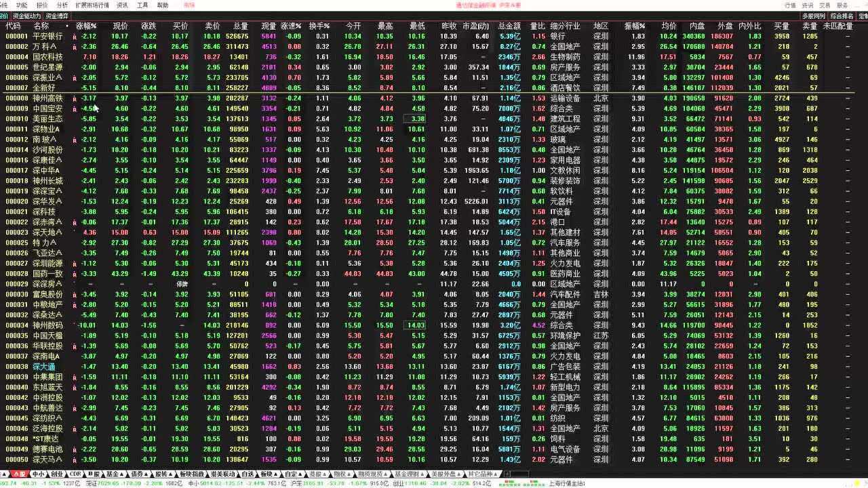Sort by 涨幅% column header
Image resolution: width=868 pixels, height=488 pixels.
[85, 26]
